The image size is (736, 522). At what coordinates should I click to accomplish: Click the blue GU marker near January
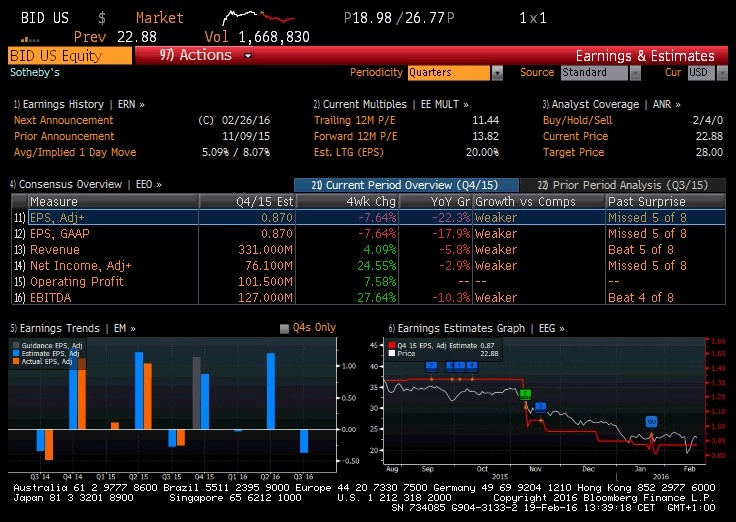652,422
